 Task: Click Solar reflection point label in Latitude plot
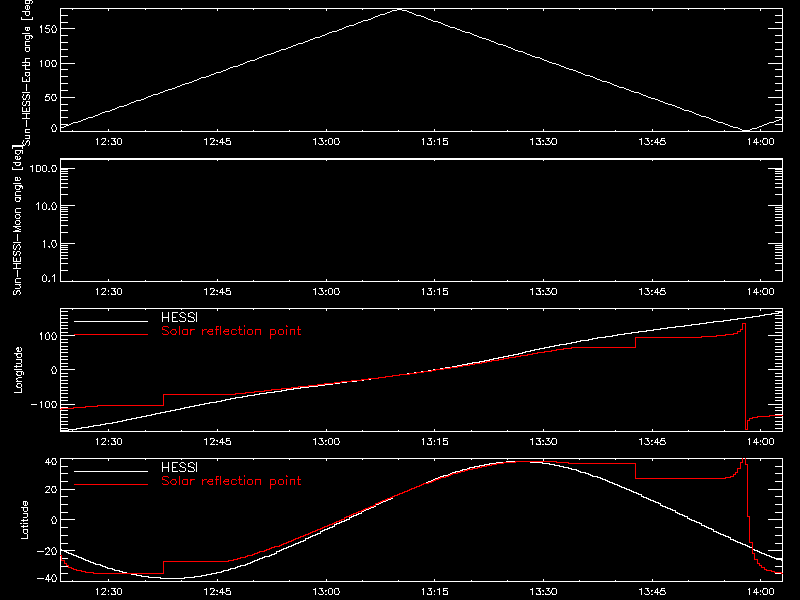pyautogui.click(x=231, y=481)
